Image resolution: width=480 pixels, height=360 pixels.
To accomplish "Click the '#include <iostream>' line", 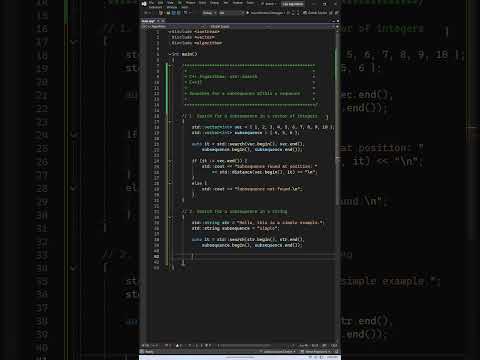I will point(195,32).
